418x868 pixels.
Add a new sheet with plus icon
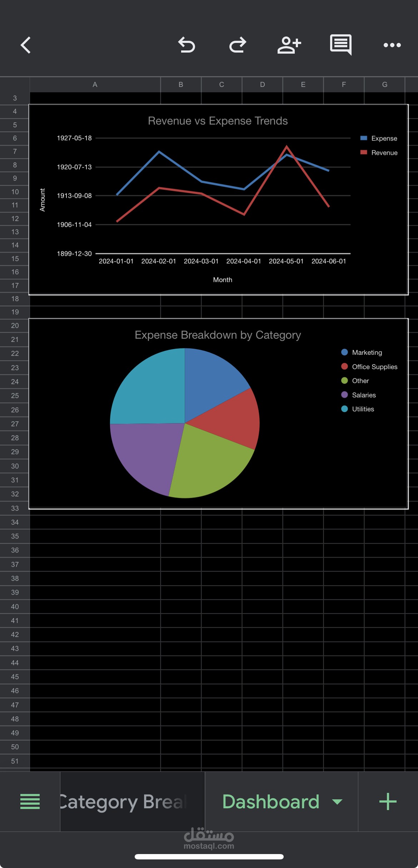coord(388,801)
